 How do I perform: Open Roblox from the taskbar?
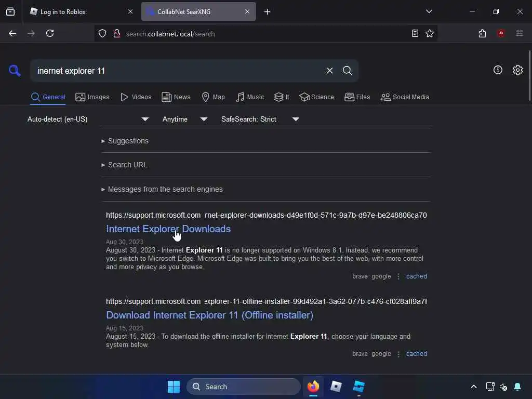click(336, 387)
